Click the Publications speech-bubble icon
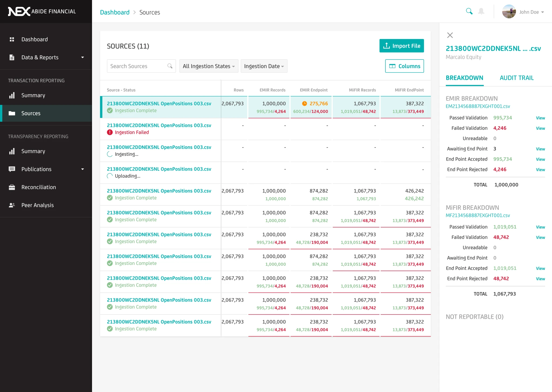The height and width of the screenshot is (392, 552). [x=12, y=169]
